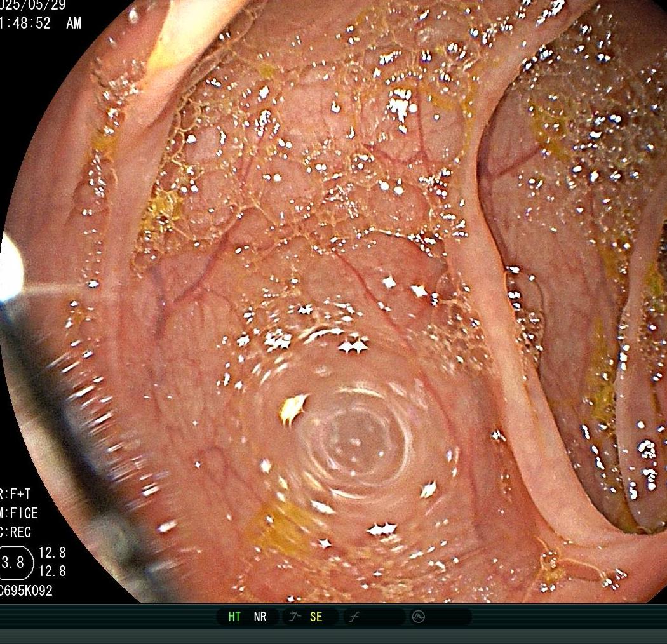Click the 'C695K092' scope serial text
This screenshot has height=644, width=667.
pos(26,591)
